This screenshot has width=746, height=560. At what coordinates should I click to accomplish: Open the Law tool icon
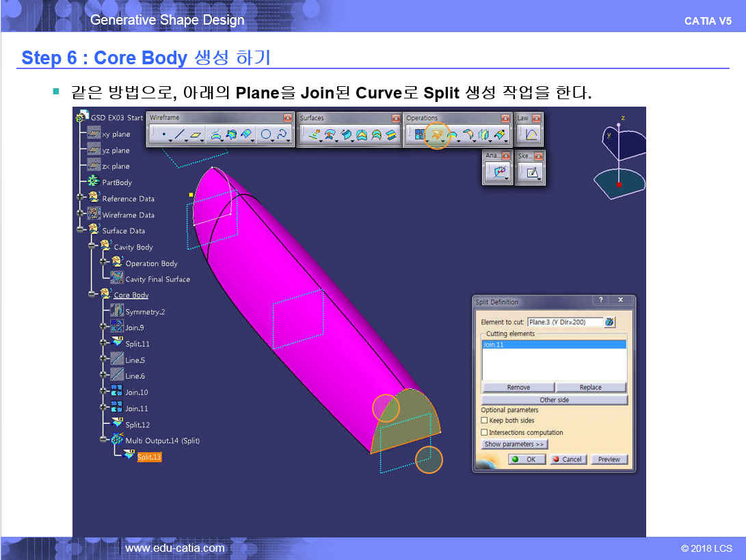(531, 135)
